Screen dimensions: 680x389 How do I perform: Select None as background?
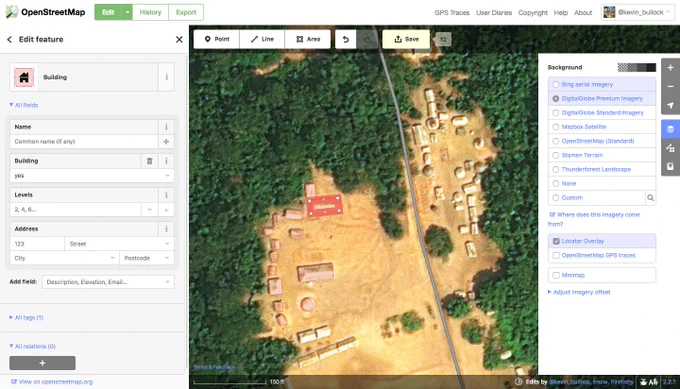(x=602, y=183)
